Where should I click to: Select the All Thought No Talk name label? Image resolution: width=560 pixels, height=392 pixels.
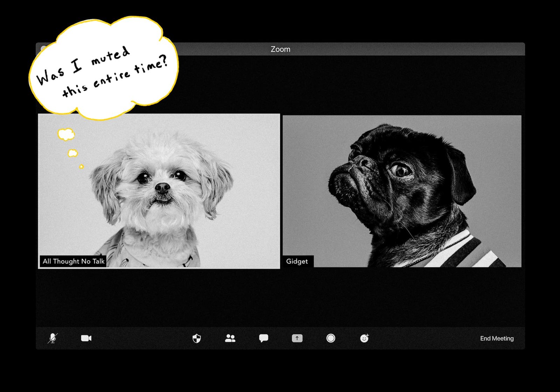pos(73,261)
